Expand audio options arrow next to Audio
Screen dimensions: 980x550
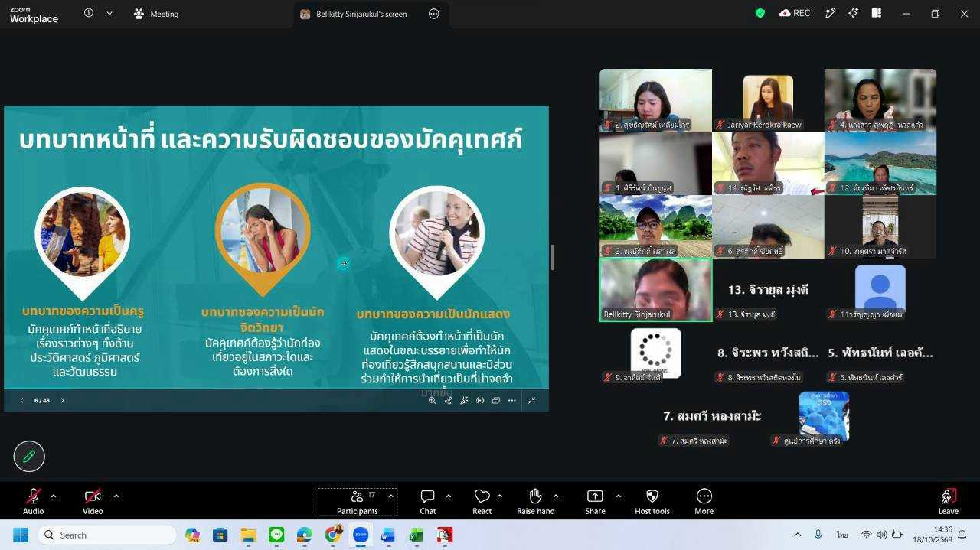point(54,496)
